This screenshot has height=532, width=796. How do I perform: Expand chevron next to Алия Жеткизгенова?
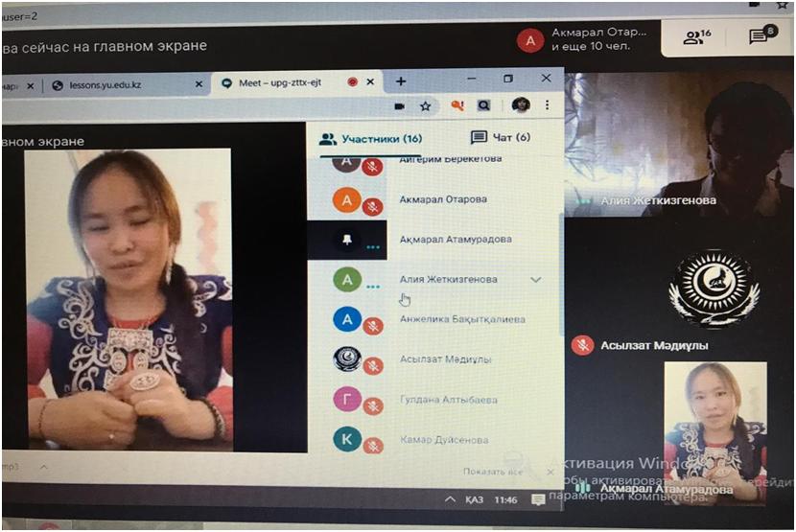click(536, 280)
